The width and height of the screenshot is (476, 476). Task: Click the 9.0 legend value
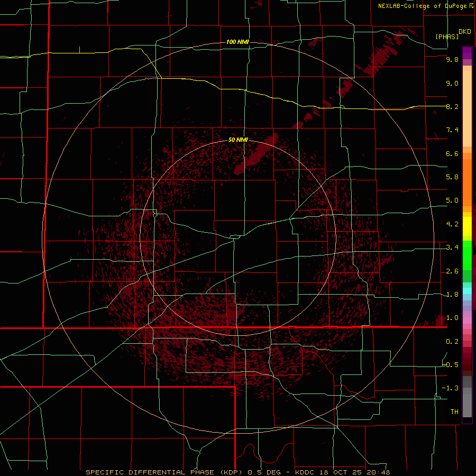[452, 84]
